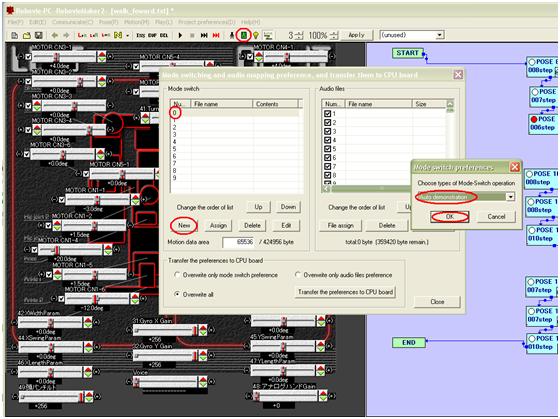Create a new file from toolbar
This screenshot has height=419, width=560.
point(15,35)
